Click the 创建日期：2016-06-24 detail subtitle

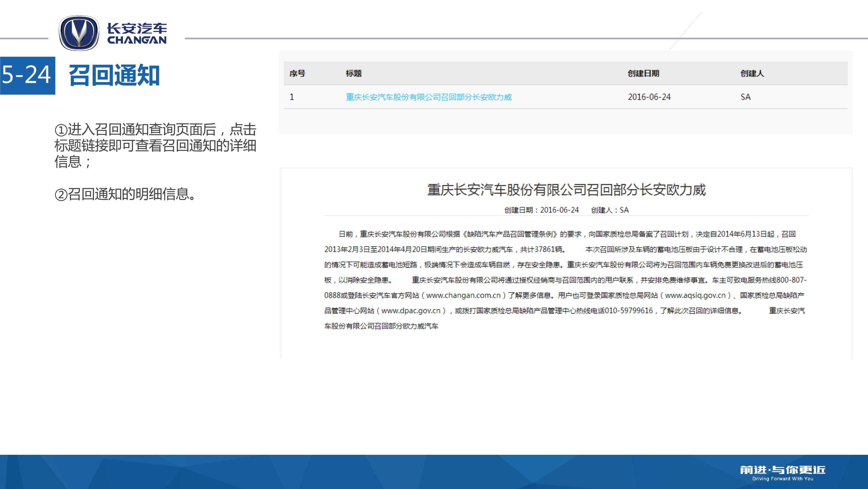coord(541,210)
